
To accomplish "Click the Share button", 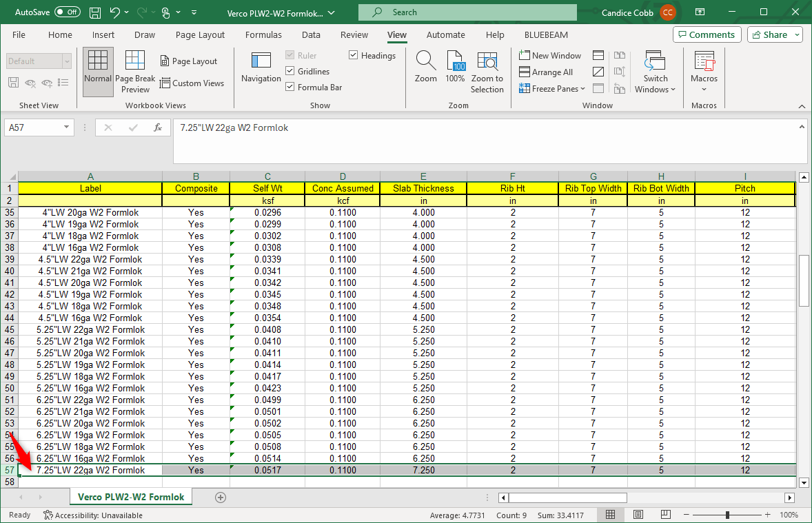I will (x=775, y=35).
